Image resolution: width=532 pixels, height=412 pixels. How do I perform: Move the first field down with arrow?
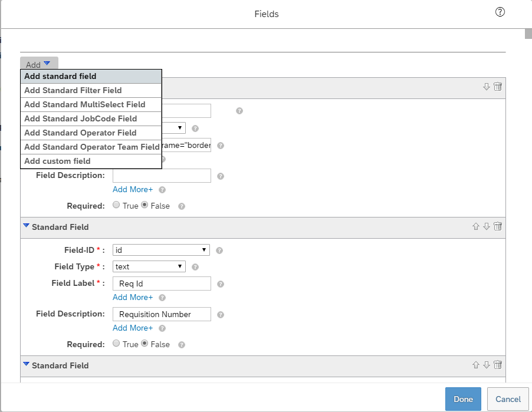click(487, 87)
